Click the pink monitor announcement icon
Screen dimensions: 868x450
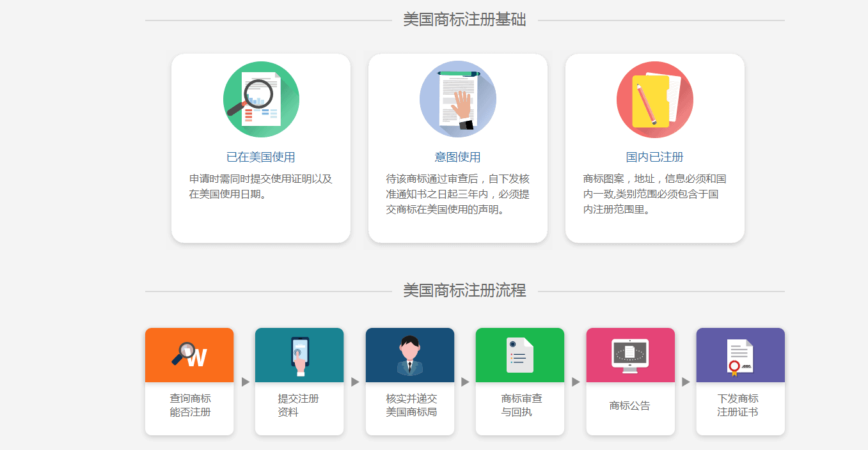click(x=631, y=355)
